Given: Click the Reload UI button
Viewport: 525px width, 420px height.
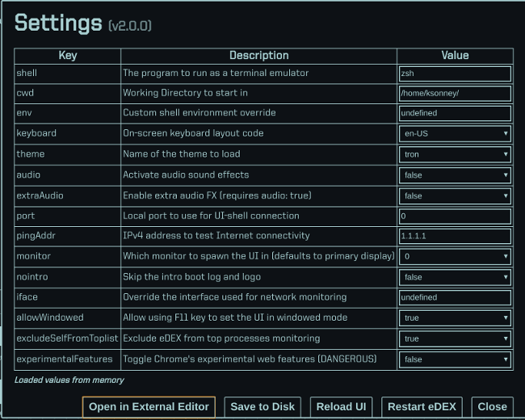Looking at the screenshot, I should point(341,406).
